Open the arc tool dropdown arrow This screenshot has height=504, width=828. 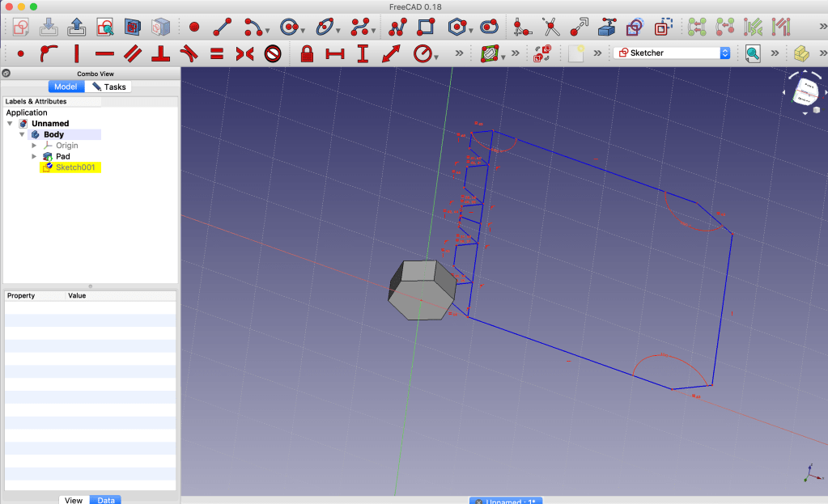click(x=268, y=31)
